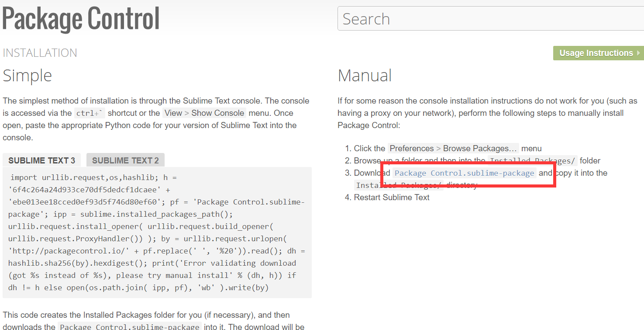Click the arrow icon on Usage Instructions
The image size is (644, 330).
click(x=638, y=53)
